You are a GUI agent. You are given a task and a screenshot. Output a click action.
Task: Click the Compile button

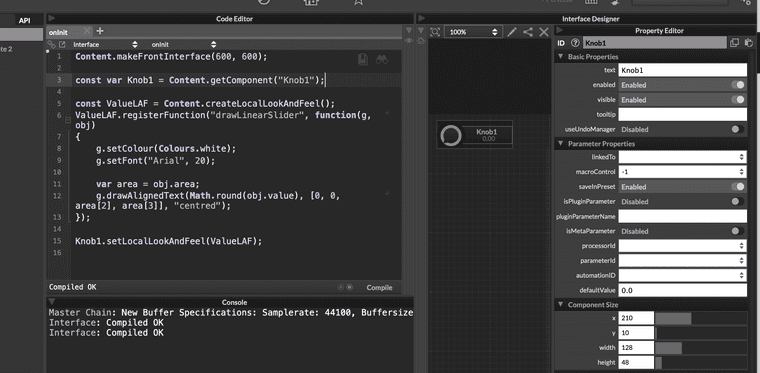(379, 287)
